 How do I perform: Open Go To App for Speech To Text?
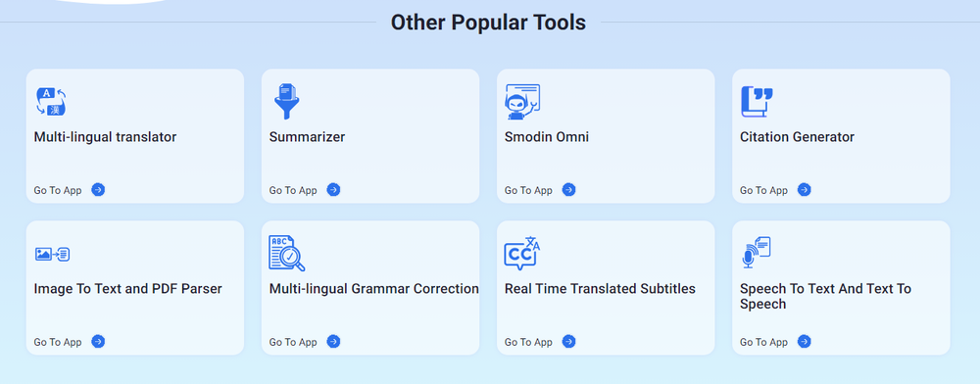pos(775,342)
